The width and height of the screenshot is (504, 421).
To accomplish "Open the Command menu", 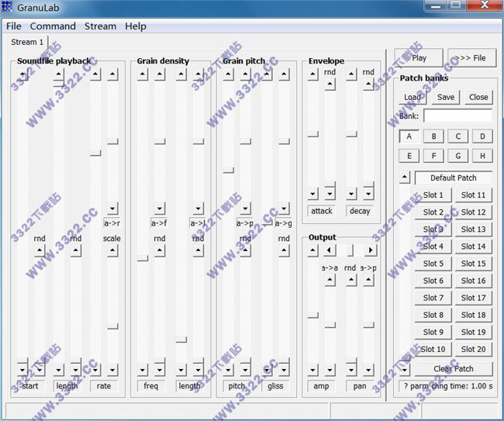I will click(x=53, y=26).
